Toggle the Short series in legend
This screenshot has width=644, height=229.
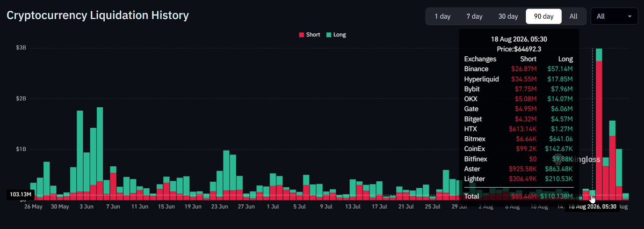pos(309,35)
